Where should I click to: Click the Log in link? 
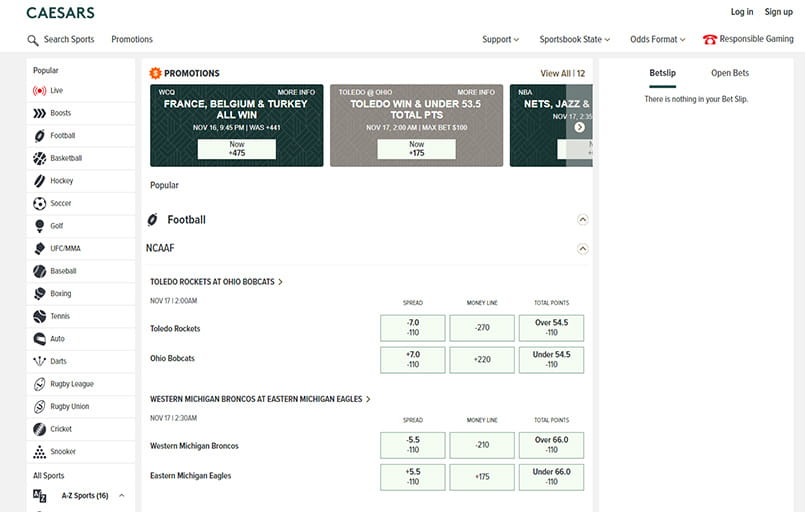click(x=742, y=12)
